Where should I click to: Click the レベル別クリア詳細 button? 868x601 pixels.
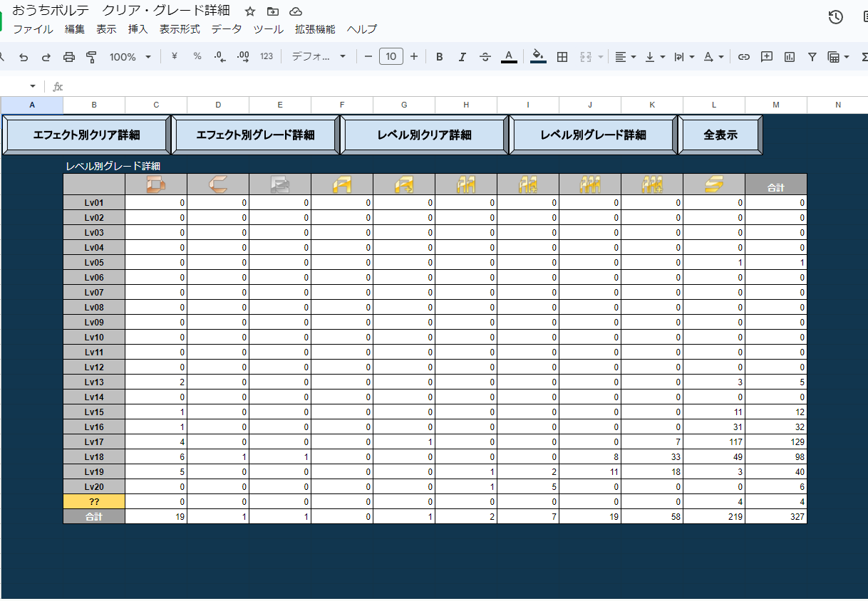425,135
